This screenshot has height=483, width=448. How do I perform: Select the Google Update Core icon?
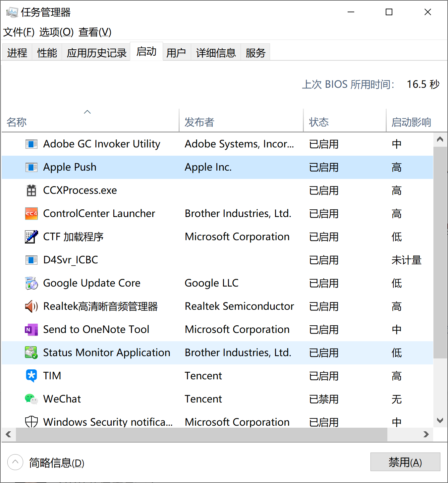(31, 283)
